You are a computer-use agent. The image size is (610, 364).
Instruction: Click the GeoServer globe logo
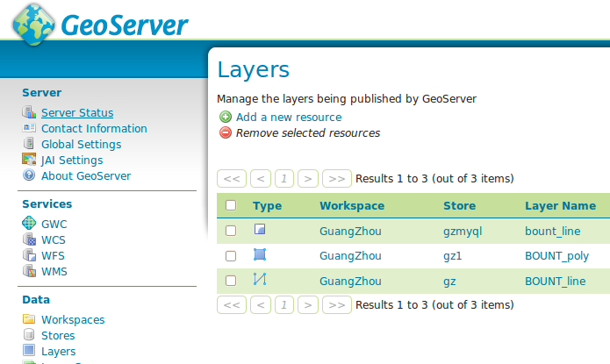click(33, 25)
